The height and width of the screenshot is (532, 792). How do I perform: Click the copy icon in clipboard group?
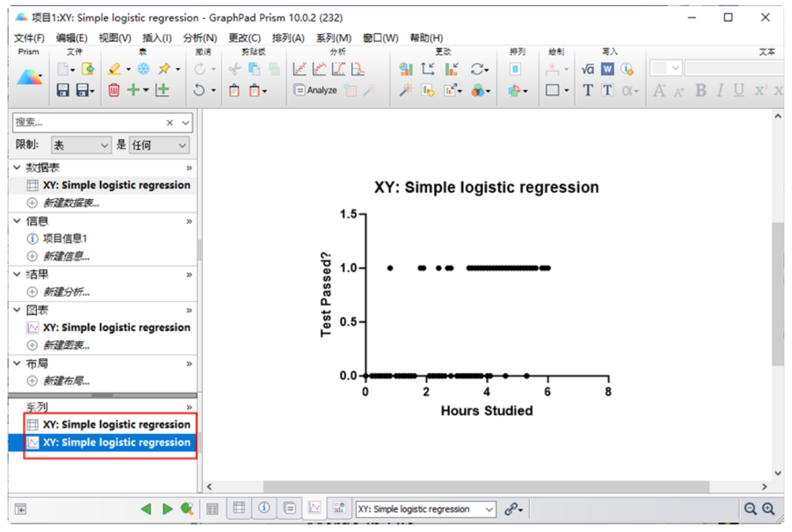click(x=254, y=69)
